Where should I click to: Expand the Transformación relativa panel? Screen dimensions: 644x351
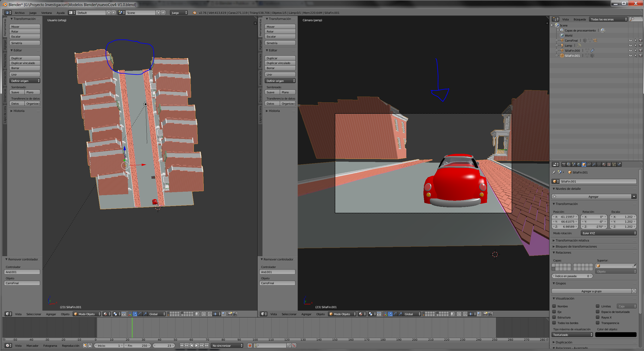point(572,240)
